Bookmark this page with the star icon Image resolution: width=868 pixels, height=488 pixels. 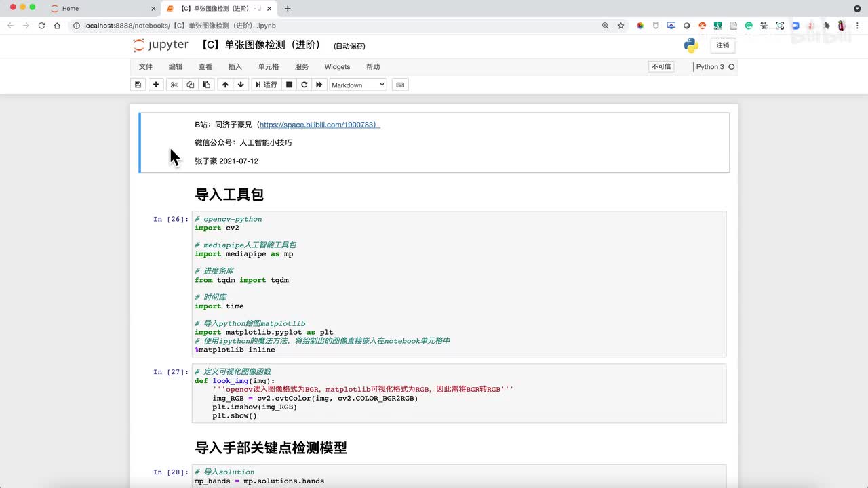tap(621, 26)
